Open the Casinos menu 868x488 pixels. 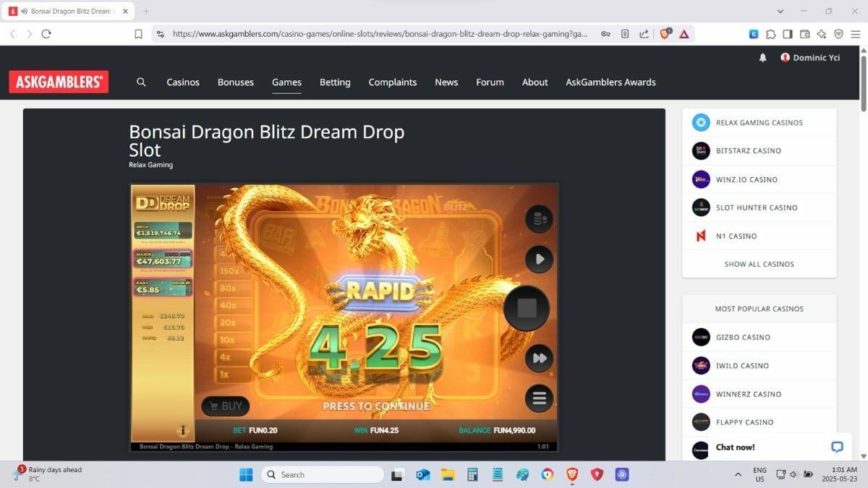(x=183, y=82)
